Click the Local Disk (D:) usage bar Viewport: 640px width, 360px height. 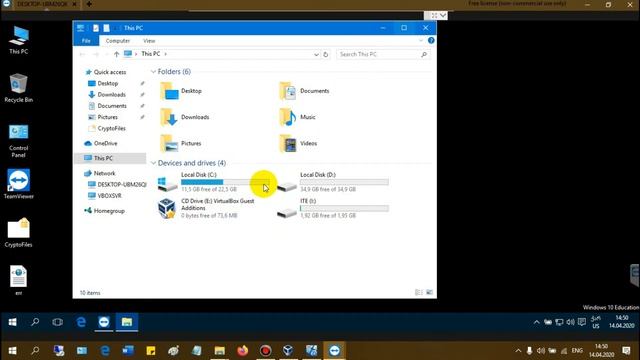coord(344,182)
